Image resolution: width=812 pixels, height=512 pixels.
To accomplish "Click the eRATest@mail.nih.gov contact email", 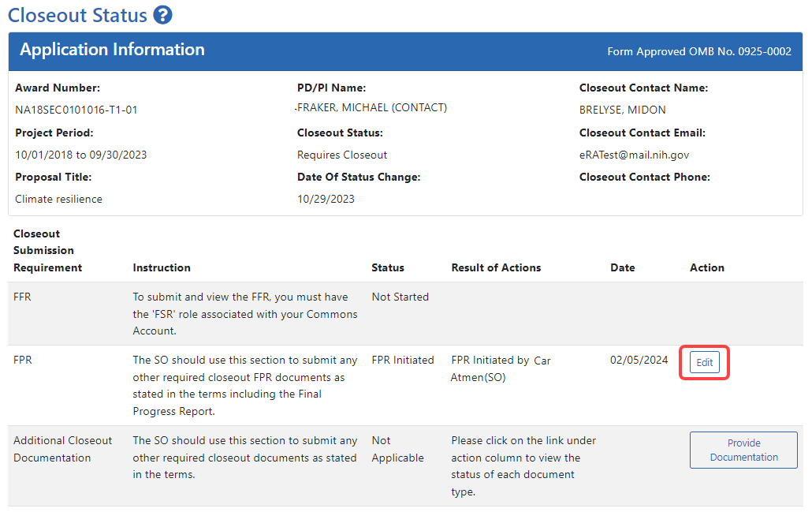I will point(634,155).
